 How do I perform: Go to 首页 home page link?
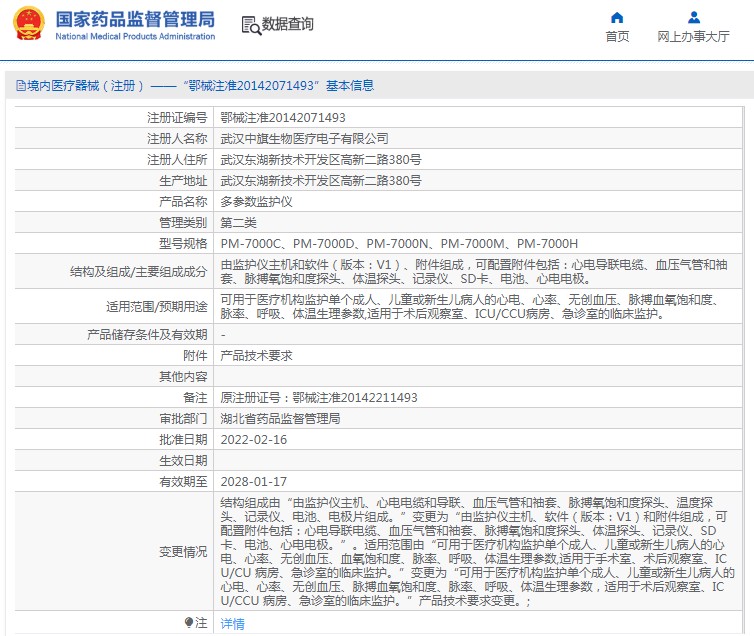pos(617,37)
